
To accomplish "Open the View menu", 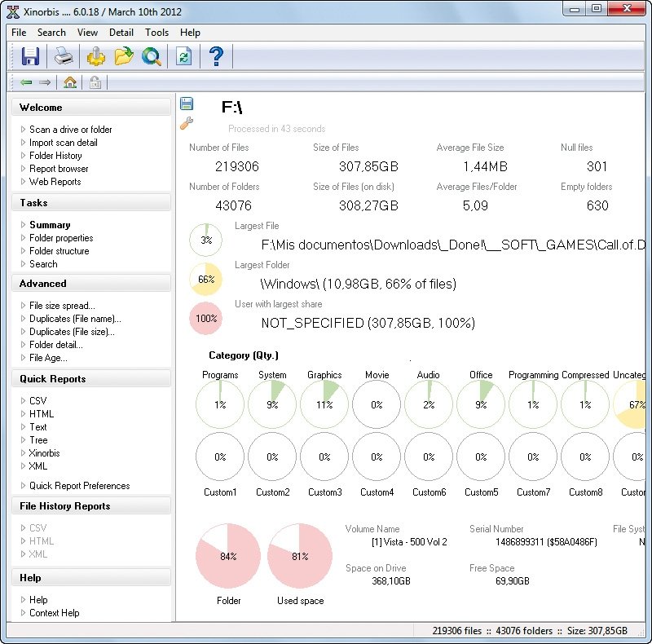I will (x=87, y=33).
